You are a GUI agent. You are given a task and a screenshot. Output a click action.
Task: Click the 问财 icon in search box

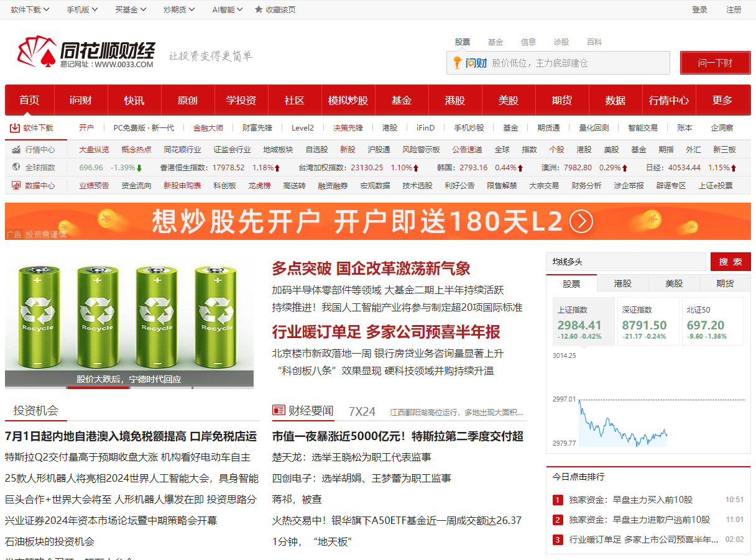point(469,63)
